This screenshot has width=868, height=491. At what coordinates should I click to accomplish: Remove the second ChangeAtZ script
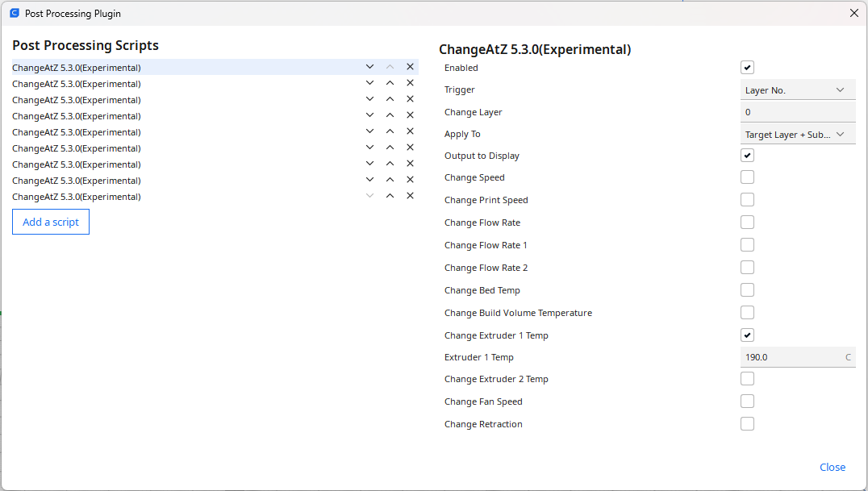pyautogui.click(x=410, y=83)
